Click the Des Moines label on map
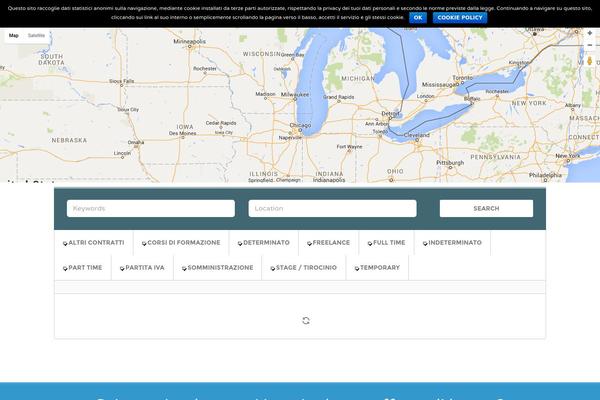The height and width of the screenshot is (400, 600). [x=183, y=133]
